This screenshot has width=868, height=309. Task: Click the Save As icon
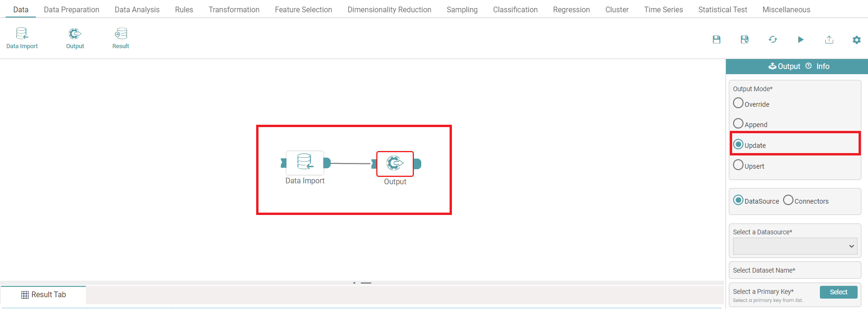point(744,40)
